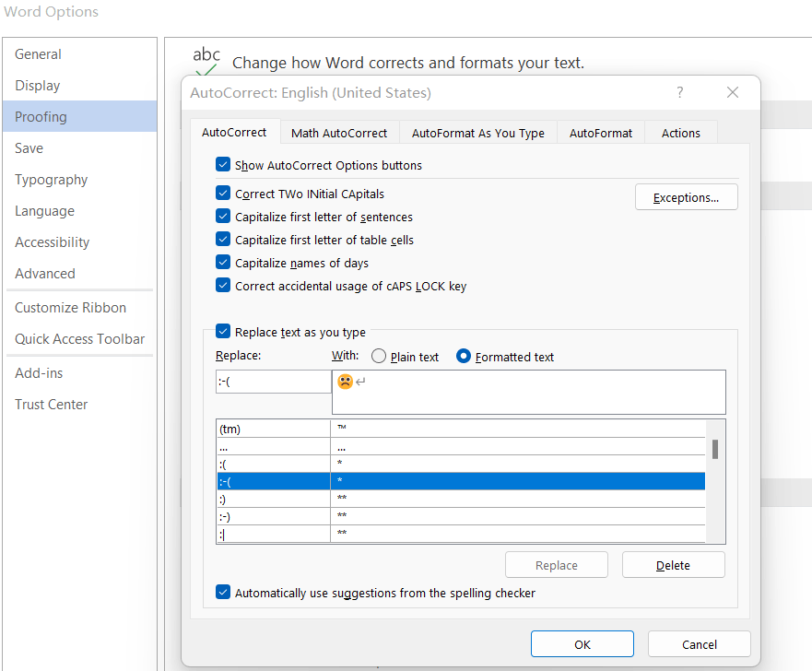This screenshot has width=812, height=671.
Task: Click inside the With text box
Action: 529,392
